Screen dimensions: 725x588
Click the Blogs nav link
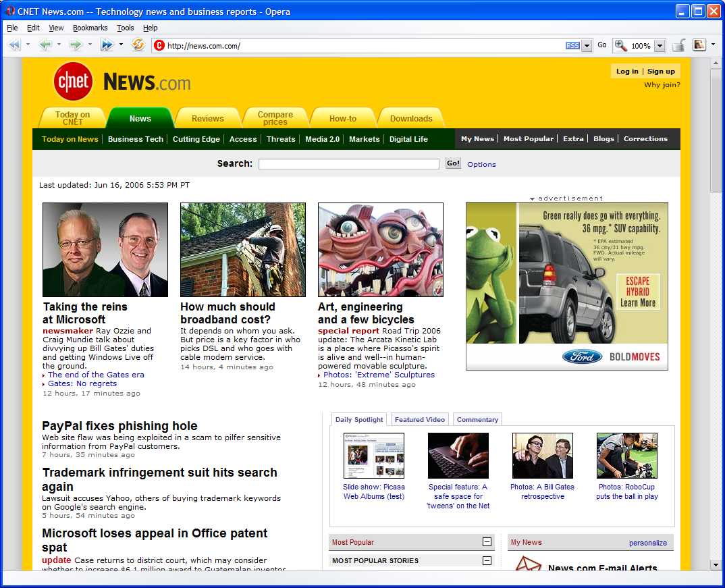(604, 138)
